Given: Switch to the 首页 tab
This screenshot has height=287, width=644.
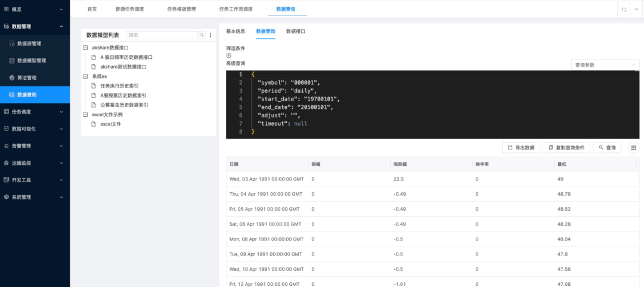Looking at the screenshot, I should 92,9.
